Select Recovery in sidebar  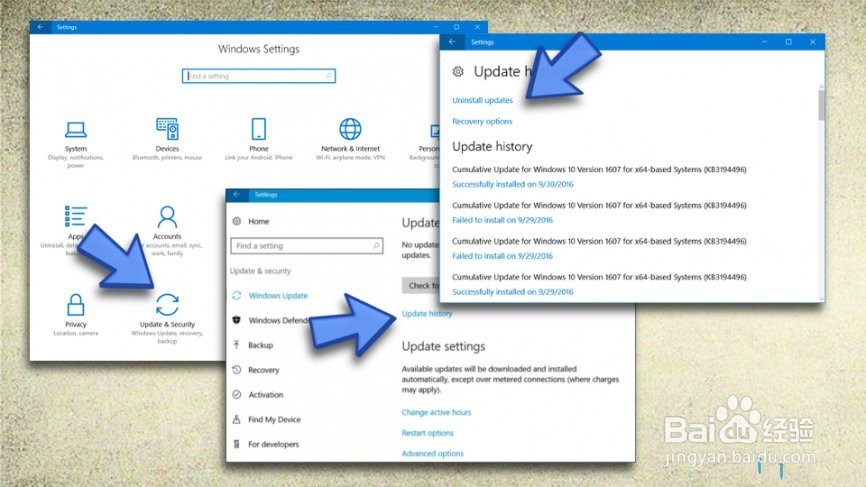[263, 369]
